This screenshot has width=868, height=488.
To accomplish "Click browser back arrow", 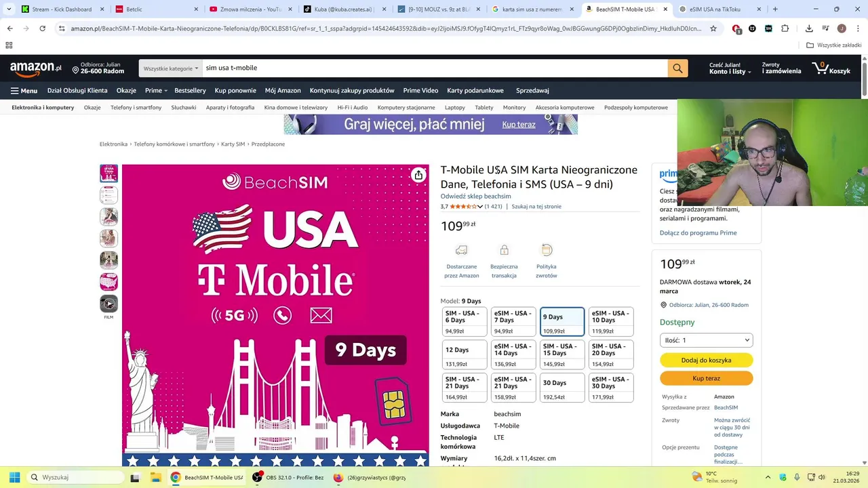I will coord(9,28).
